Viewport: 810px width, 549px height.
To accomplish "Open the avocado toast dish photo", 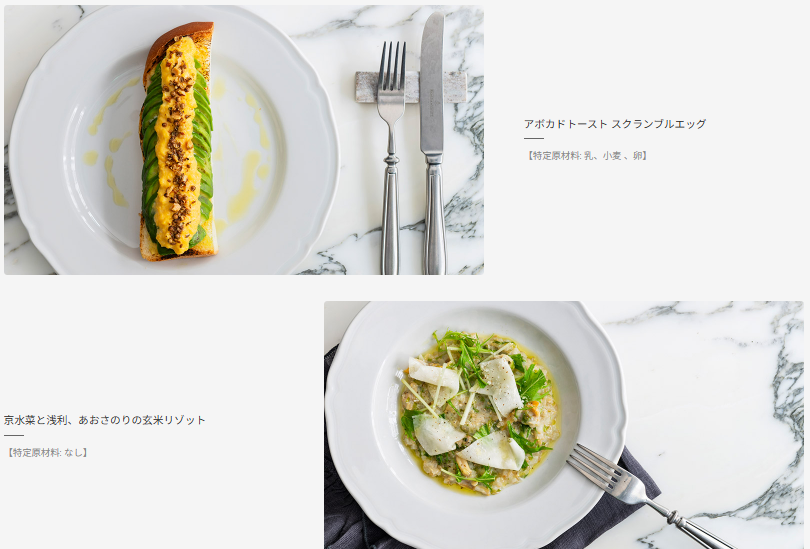I will click(x=244, y=140).
